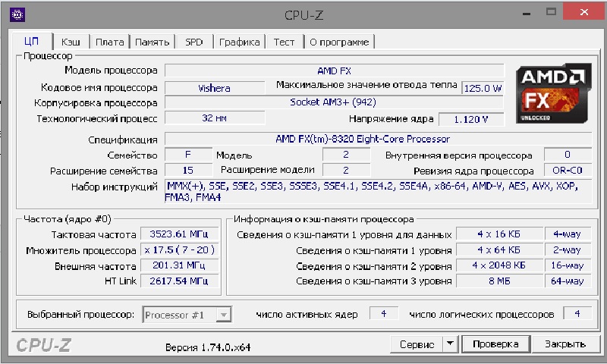The height and width of the screenshot is (364, 607).
Task: Select the 4 x 16 КБ L1 data cache value
Action: pyautogui.click(x=499, y=234)
